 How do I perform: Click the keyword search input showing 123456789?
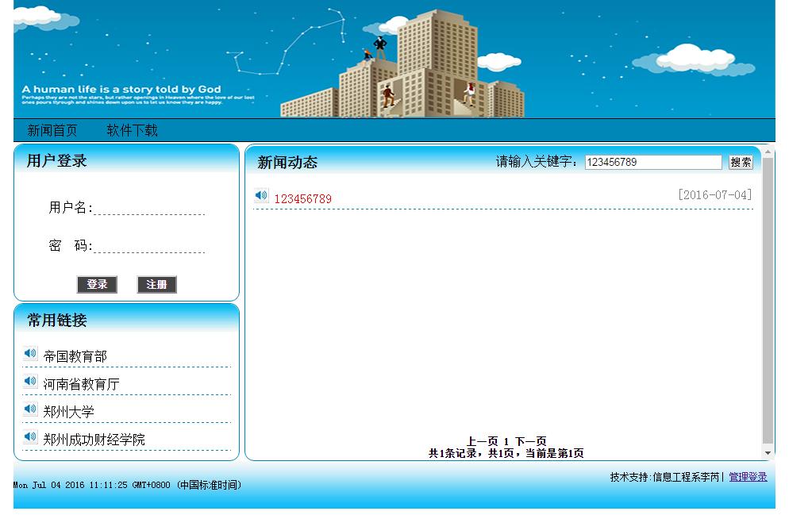pos(652,162)
